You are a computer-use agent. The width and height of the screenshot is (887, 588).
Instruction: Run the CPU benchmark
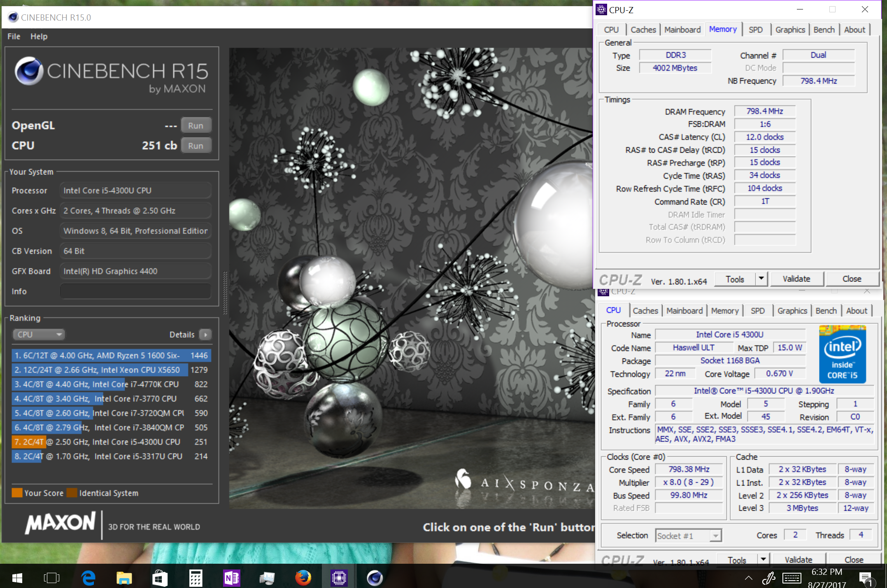coord(196,146)
